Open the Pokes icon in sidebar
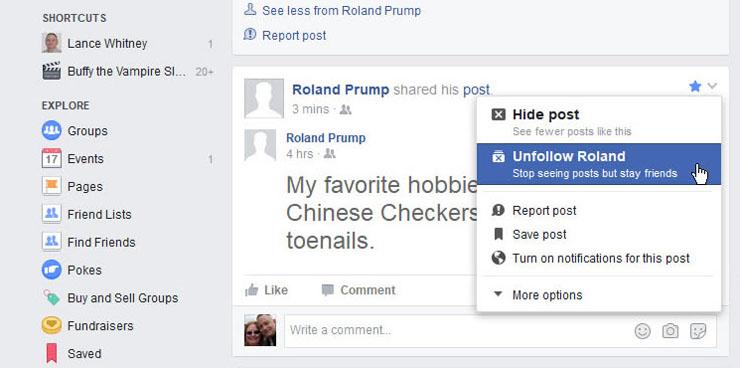The height and width of the screenshot is (368, 740). pos(51,270)
